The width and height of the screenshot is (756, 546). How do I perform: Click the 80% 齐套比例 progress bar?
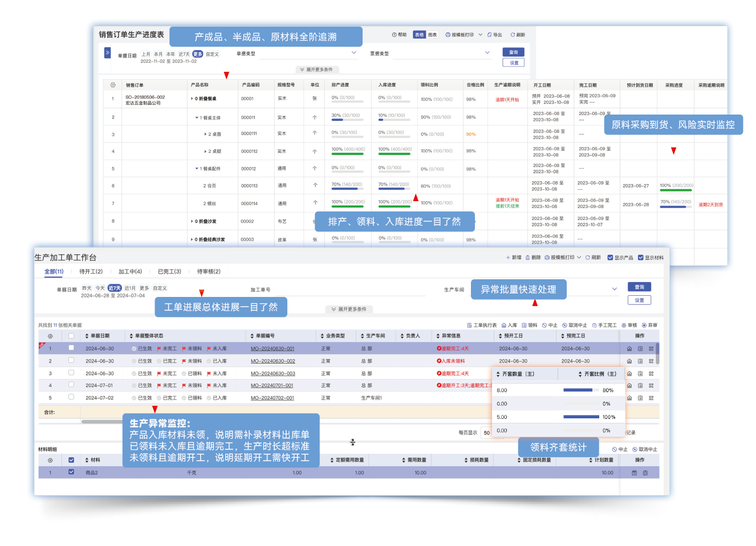(582, 390)
